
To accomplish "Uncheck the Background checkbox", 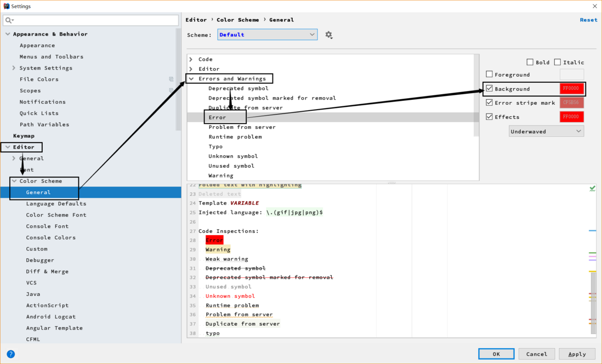I will [x=489, y=88].
